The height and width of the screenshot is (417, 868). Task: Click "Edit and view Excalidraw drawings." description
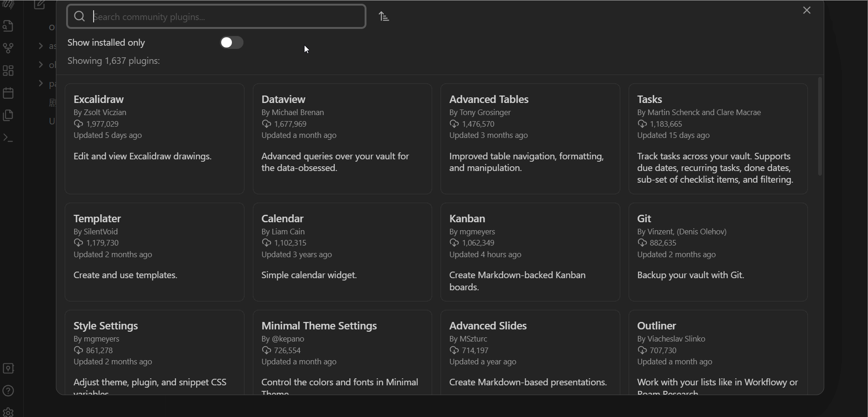tap(142, 157)
